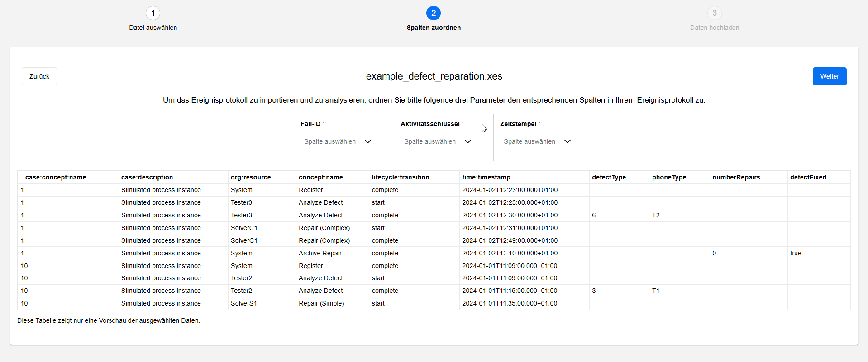Click the numberRepairs column header

736,177
